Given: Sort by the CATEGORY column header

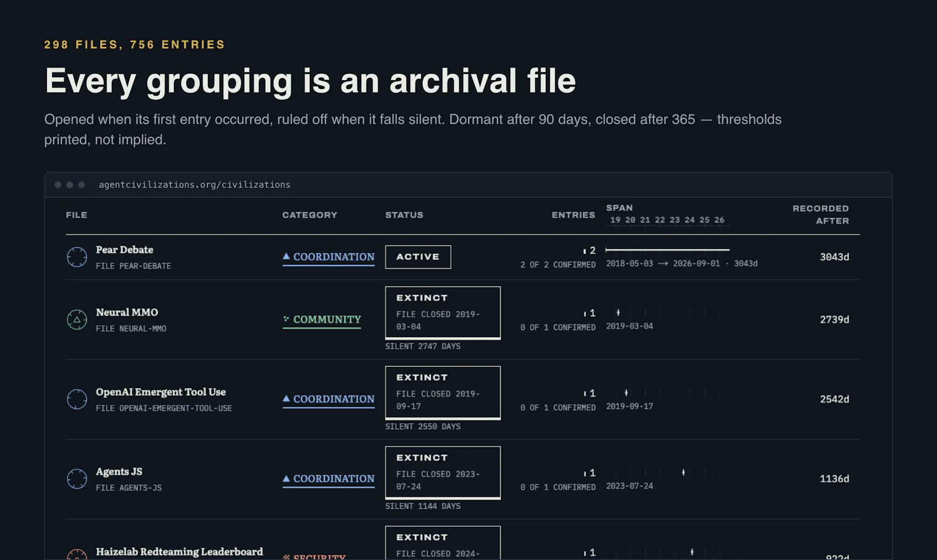Looking at the screenshot, I should click(x=310, y=215).
